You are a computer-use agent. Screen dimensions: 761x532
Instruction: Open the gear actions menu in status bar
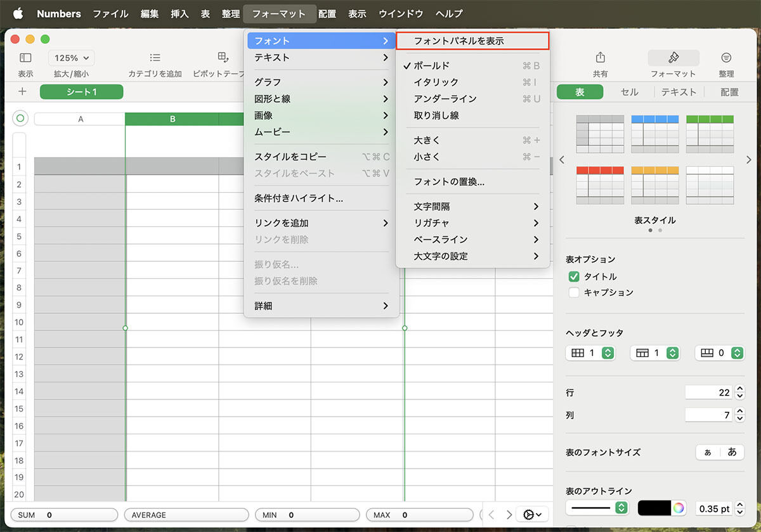[x=533, y=514]
